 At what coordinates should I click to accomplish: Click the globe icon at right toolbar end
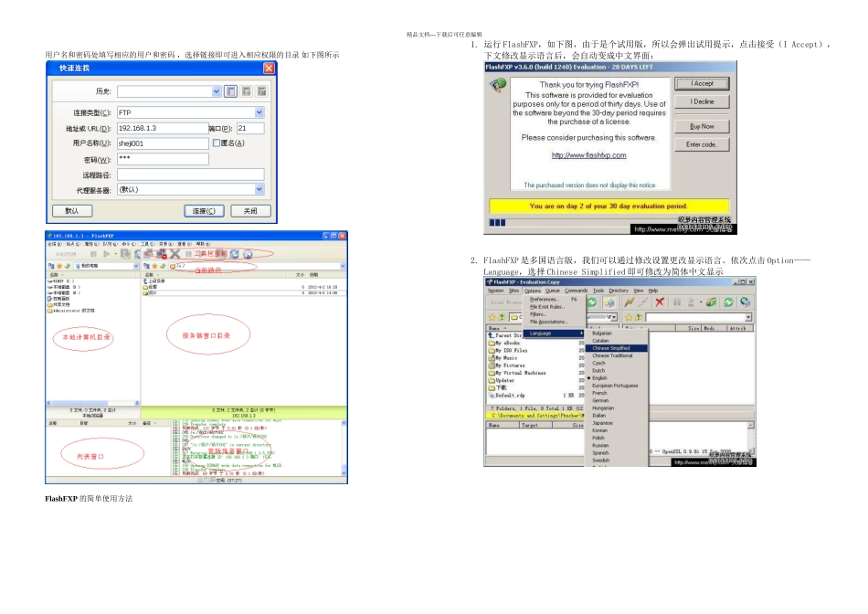click(745, 302)
